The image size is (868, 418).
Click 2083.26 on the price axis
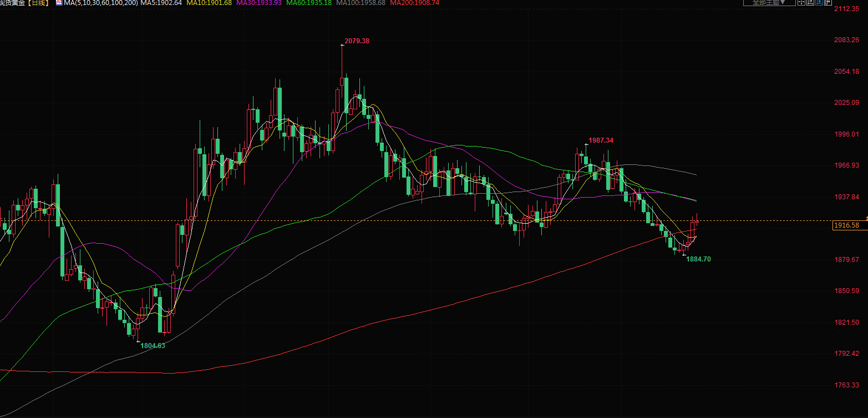[847, 40]
